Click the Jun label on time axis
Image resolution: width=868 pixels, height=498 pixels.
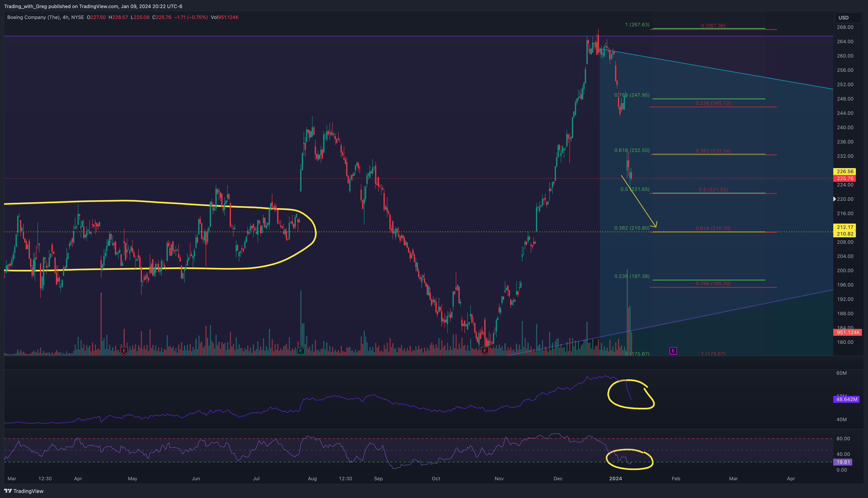pyautogui.click(x=196, y=478)
